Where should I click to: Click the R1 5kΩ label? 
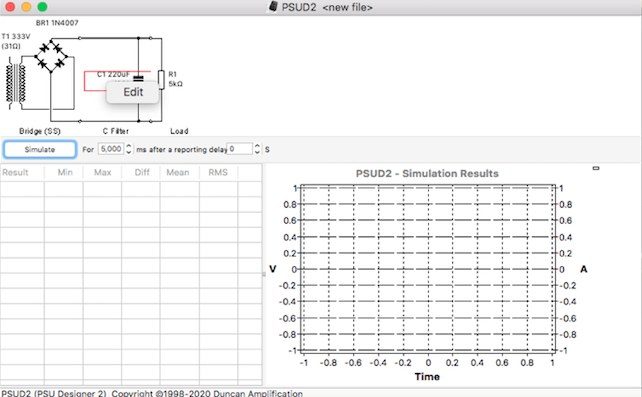click(175, 79)
